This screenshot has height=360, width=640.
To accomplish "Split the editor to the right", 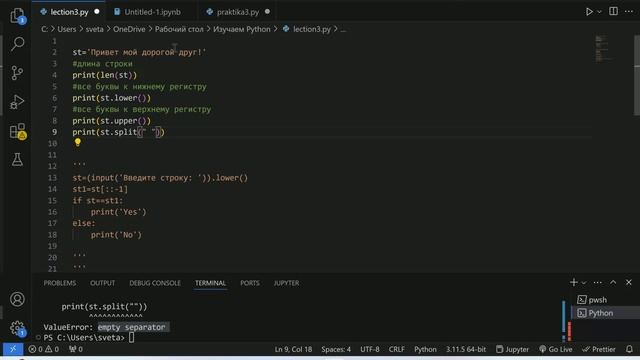I will coord(613,11).
